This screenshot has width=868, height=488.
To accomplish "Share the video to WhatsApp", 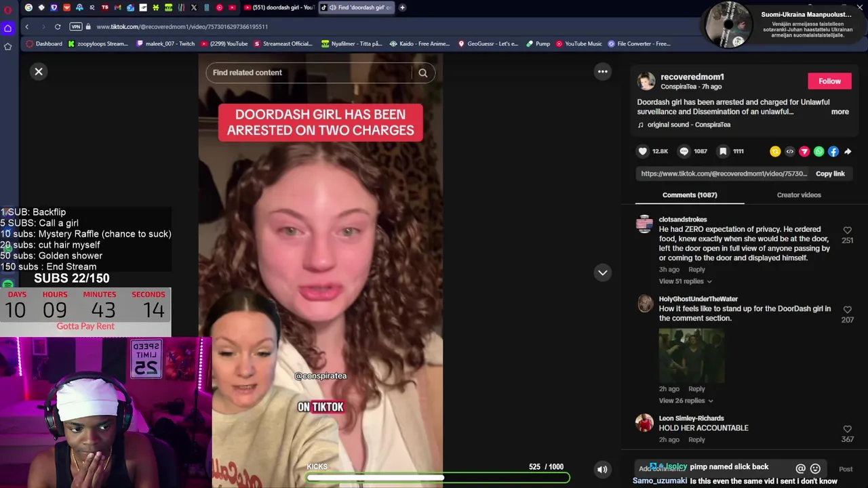I will [818, 152].
